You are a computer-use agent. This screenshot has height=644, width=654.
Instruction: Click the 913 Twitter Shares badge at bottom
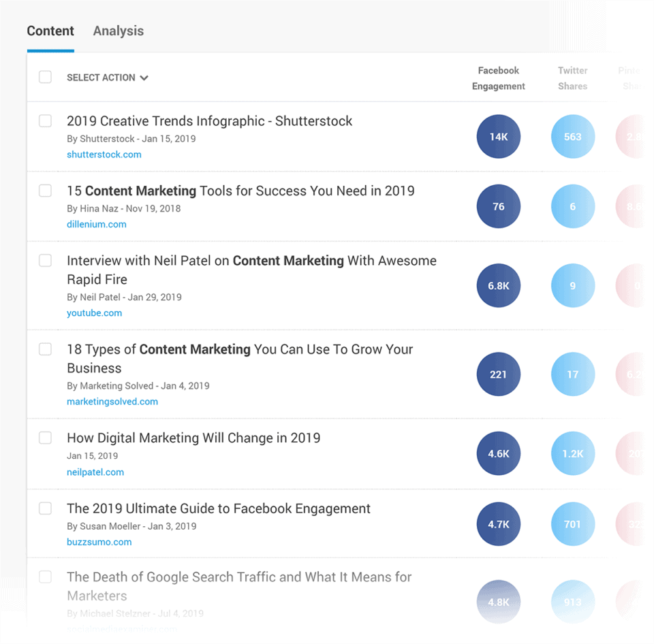coord(572,602)
